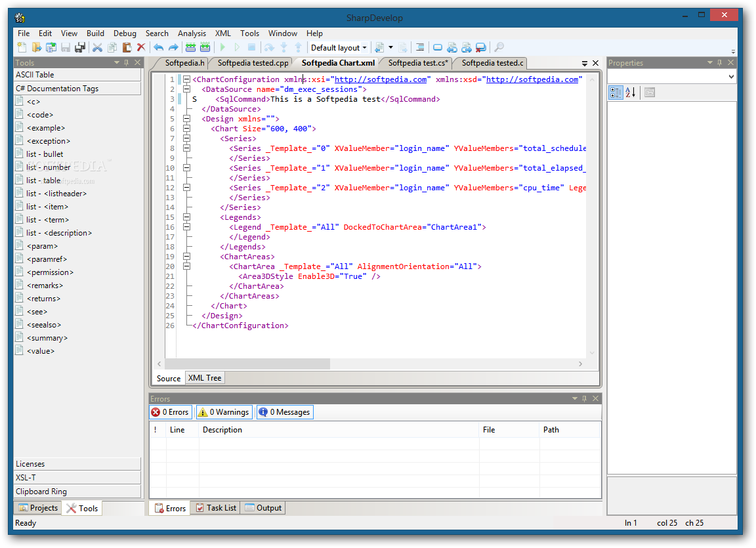The width and height of the screenshot is (756, 548).
Task: Click the Stop debugging square icon
Action: click(252, 47)
